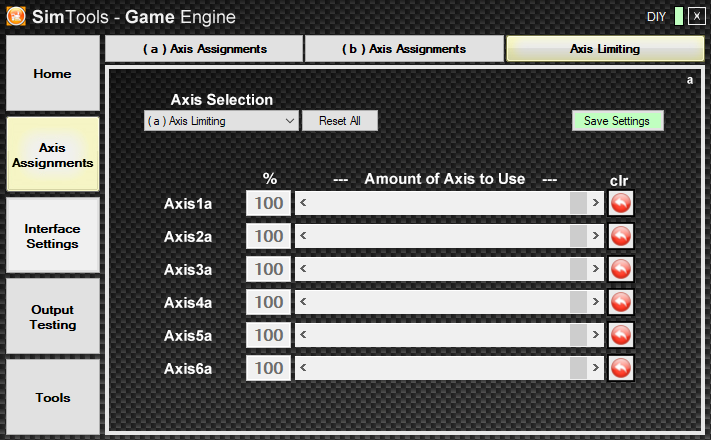
Task: Switch to (a) Axis Assignments tab
Action: pos(204,49)
